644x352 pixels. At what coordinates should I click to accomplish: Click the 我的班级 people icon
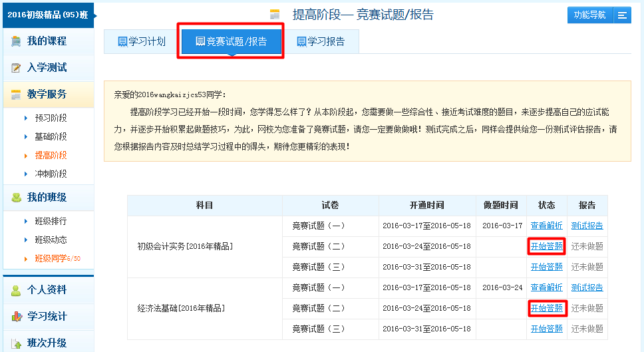pos(16,198)
